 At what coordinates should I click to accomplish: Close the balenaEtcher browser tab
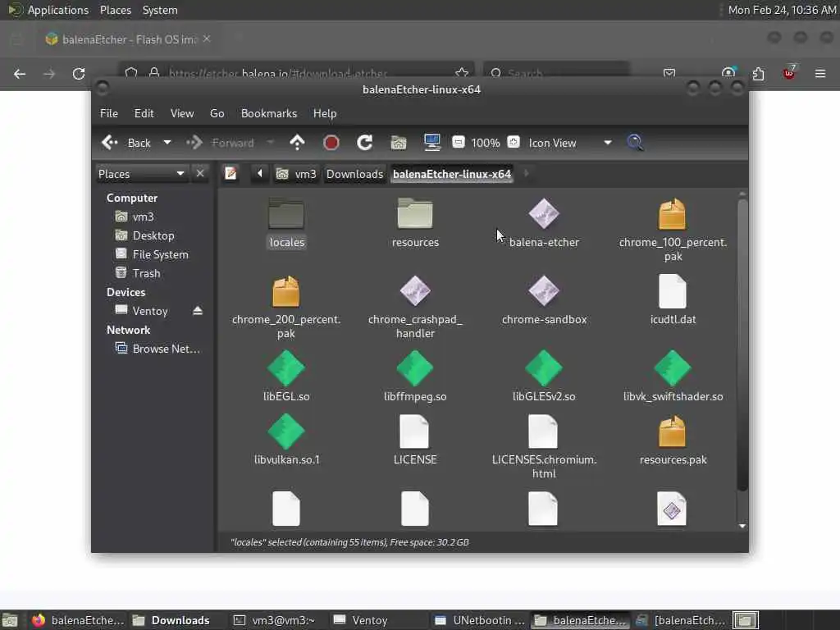[x=206, y=39]
